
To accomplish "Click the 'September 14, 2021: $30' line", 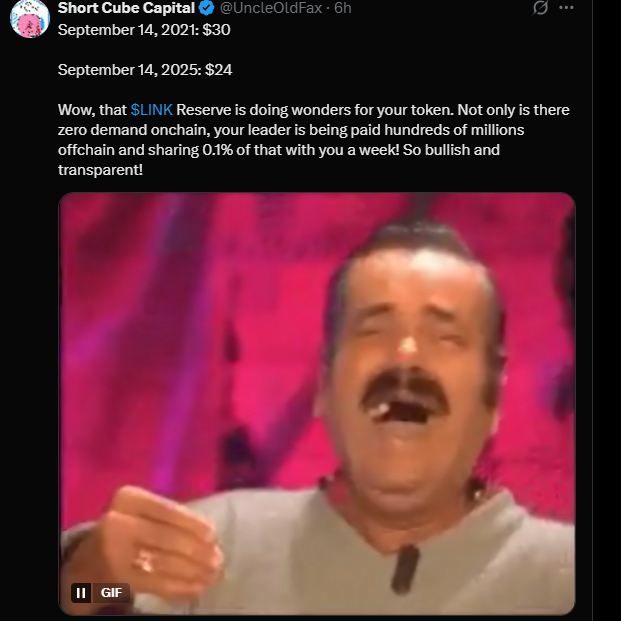I will (144, 30).
